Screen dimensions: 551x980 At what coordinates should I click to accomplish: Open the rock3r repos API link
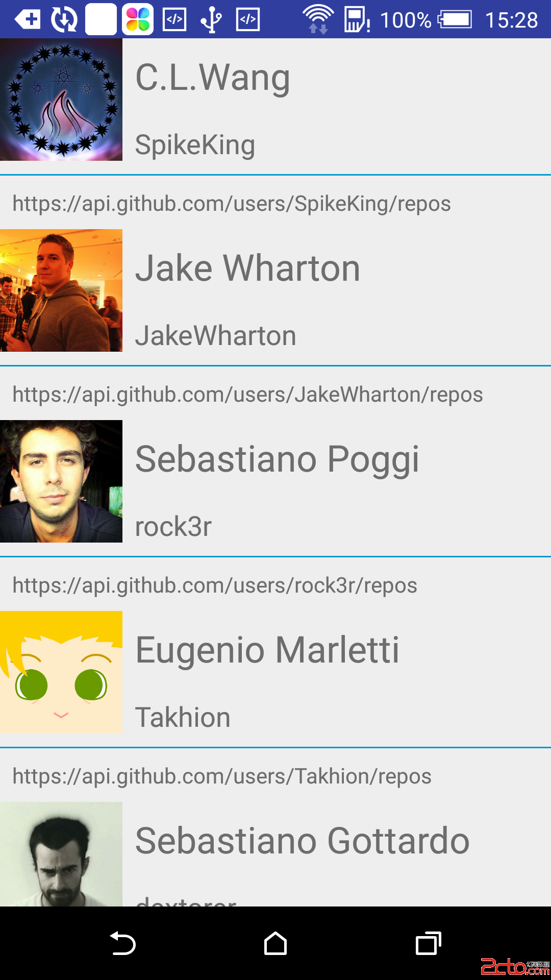point(215,585)
